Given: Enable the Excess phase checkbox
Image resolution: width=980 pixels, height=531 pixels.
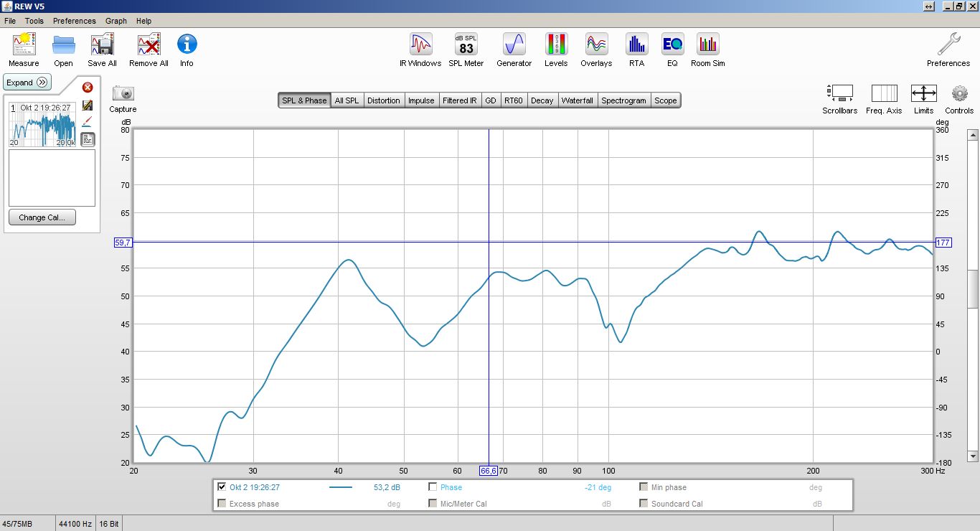Looking at the screenshot, I should 222,504.
